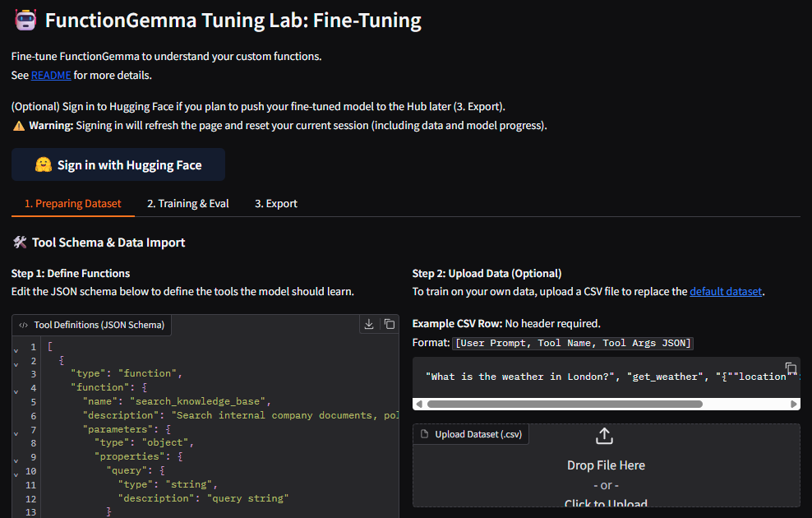Fold the "query" block on line 10
This screenshot has height=518, width=812.
16,471
